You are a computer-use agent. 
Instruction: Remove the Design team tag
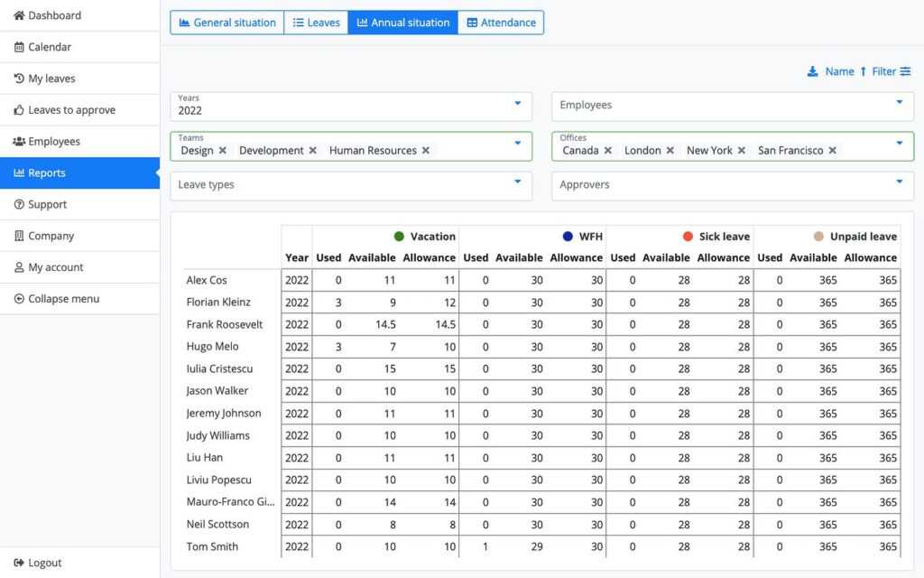223,151
